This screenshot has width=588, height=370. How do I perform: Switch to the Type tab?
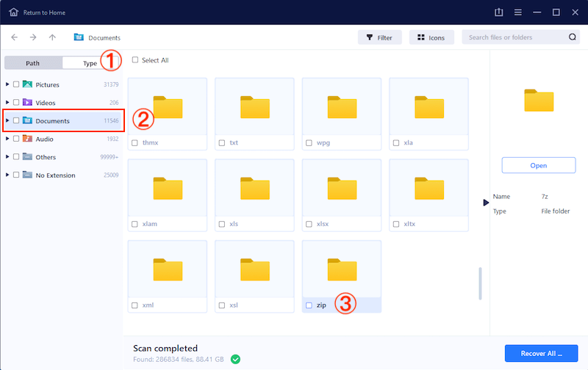[x=90, y=63]
